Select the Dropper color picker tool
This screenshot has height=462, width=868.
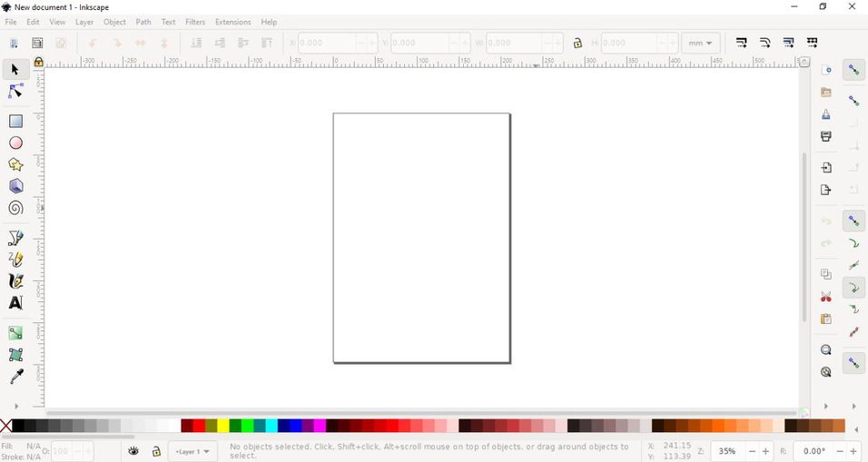15,377
